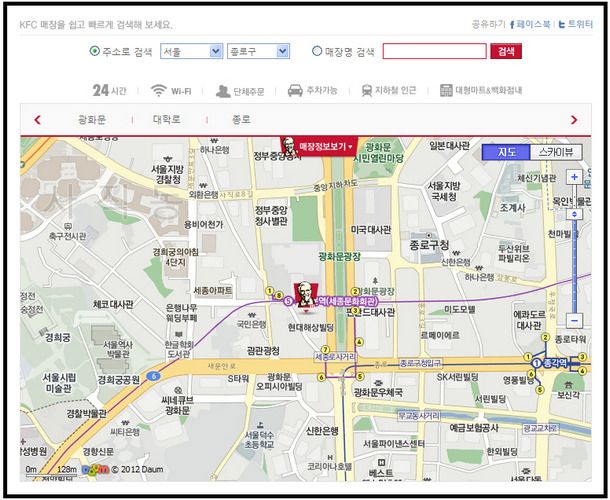This screenshot has width=610, height=500.
Task: Filter by 24시간 stores icon
Action: [109, 90]
